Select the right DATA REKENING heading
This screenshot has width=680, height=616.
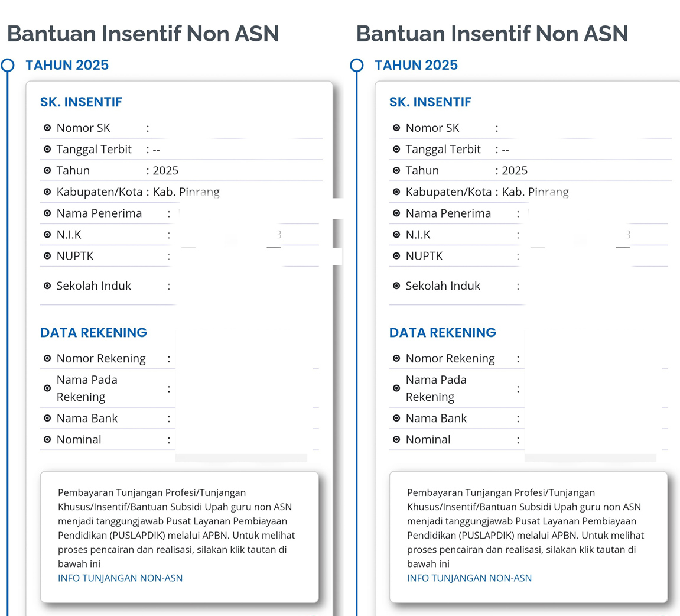click(x=443, y=332)
